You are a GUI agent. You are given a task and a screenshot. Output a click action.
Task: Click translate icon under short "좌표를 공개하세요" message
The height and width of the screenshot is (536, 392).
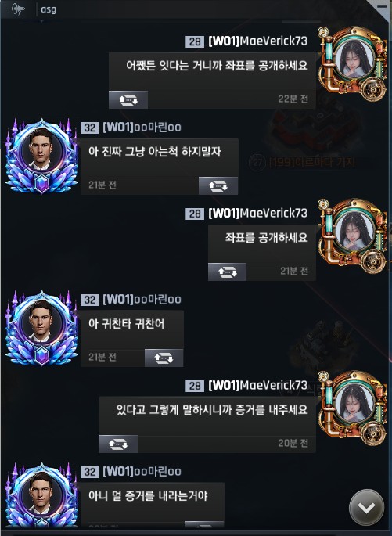coord(227,272)
